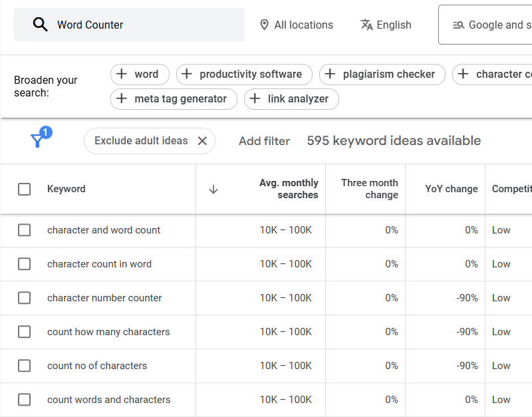Click keyword 'character number counter'

104,298
